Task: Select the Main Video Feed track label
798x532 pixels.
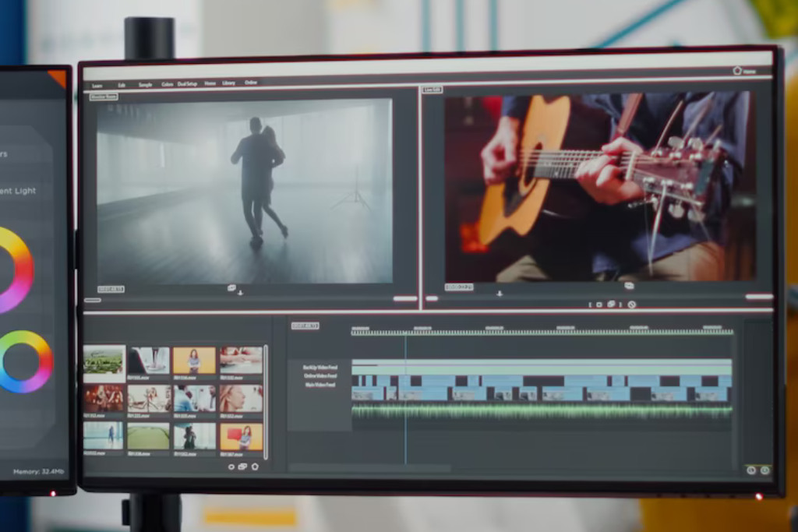Action: tap(320, 385)
